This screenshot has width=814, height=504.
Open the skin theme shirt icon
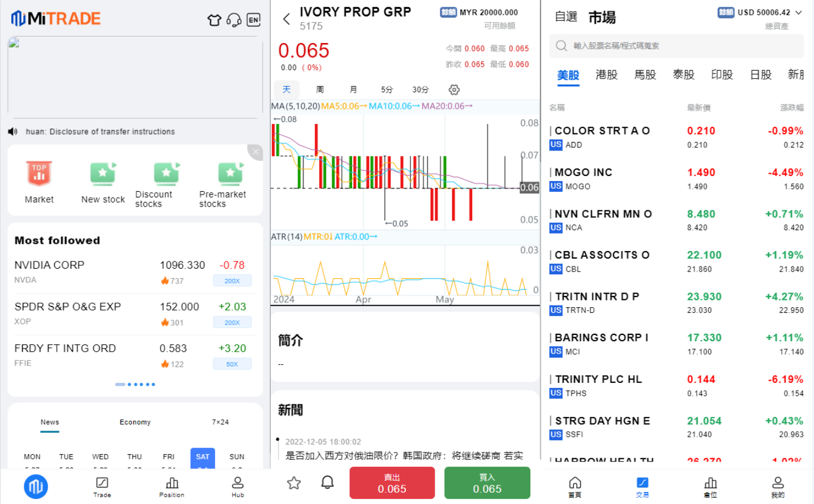(214, 20)
